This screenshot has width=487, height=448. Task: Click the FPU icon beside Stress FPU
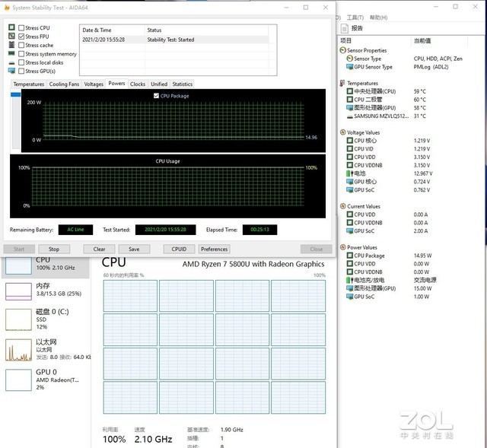tap(11, 36)
